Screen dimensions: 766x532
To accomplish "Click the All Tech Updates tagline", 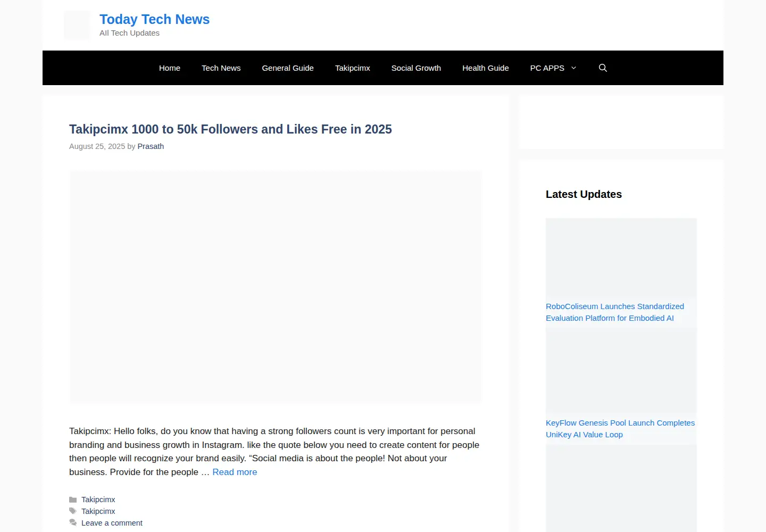I will (x=129, y=33).
